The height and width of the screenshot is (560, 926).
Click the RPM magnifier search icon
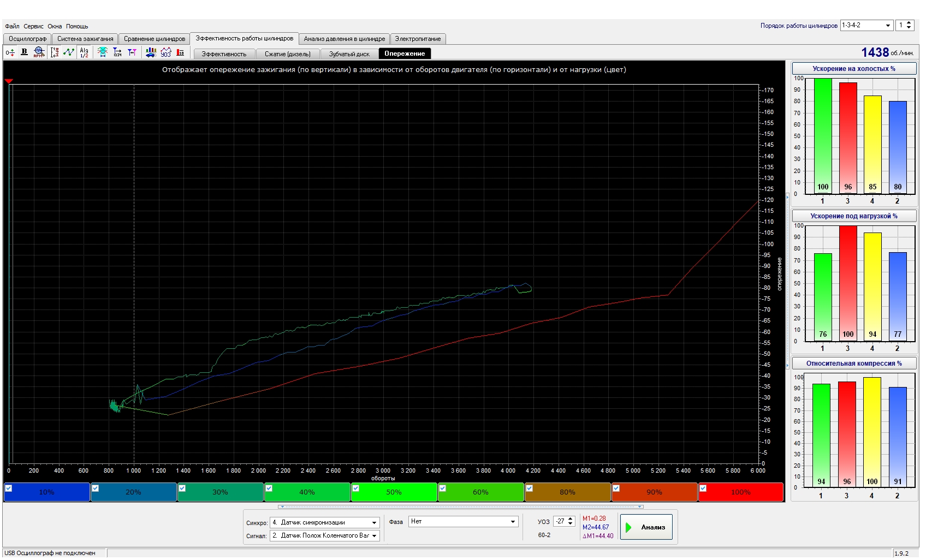tap(39, 52)
